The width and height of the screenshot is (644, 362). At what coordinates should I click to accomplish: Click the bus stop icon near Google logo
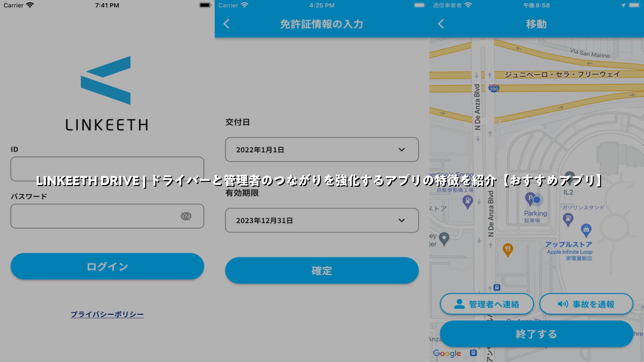pos(473,353)
